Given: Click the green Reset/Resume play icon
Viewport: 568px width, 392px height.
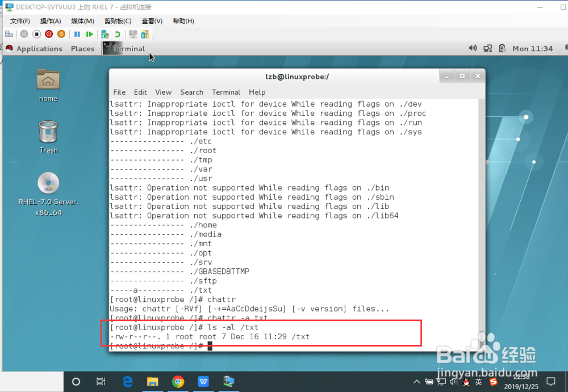Looking at the screenshot, I should [90, 34].
